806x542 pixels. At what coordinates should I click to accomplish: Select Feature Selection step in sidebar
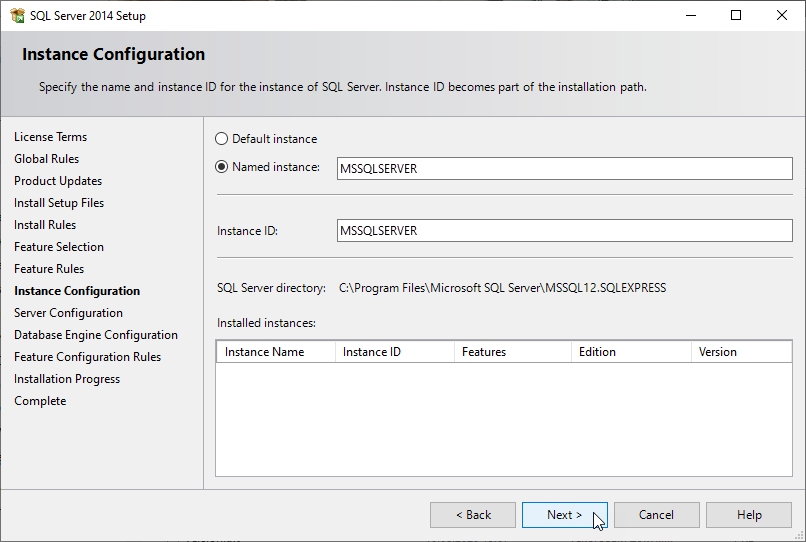[59, 247]
